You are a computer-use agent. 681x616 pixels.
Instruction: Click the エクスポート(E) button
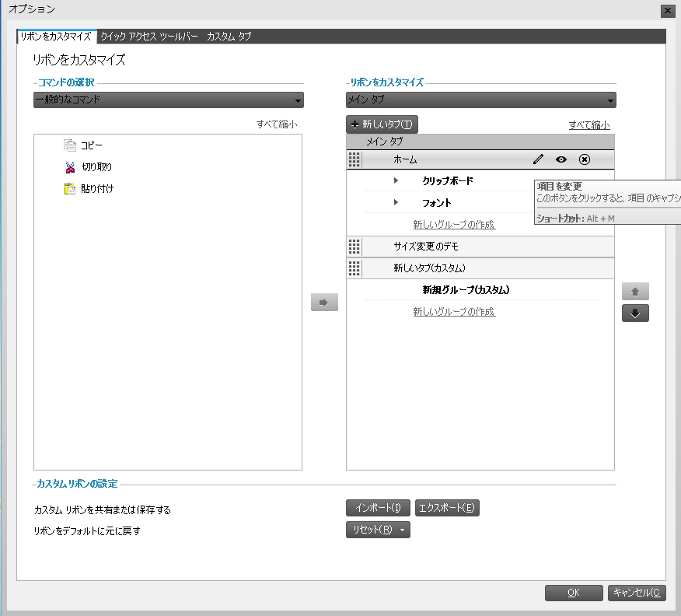(447, 507)
